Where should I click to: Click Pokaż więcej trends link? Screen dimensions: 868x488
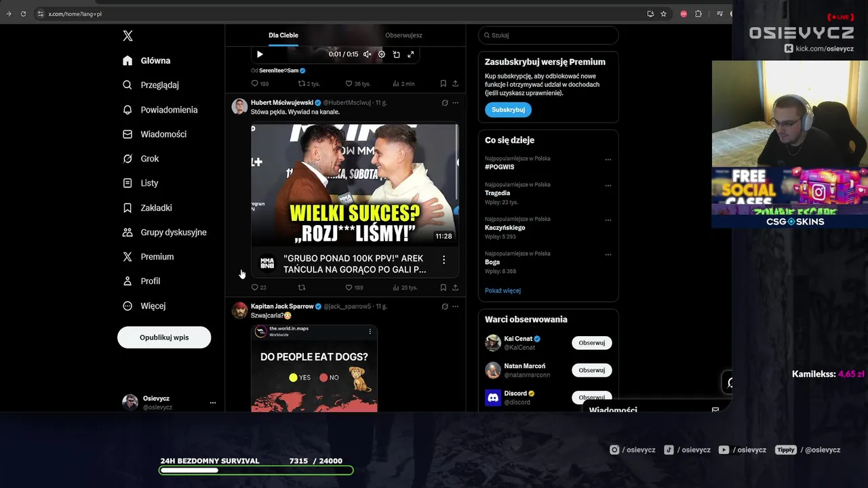click(502, 291)
